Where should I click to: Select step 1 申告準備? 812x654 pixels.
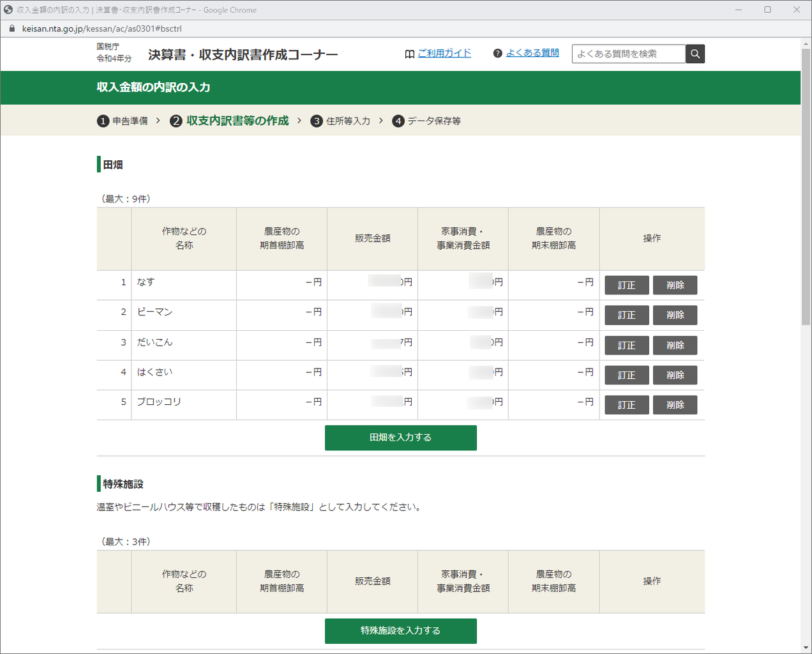[123, 121]
